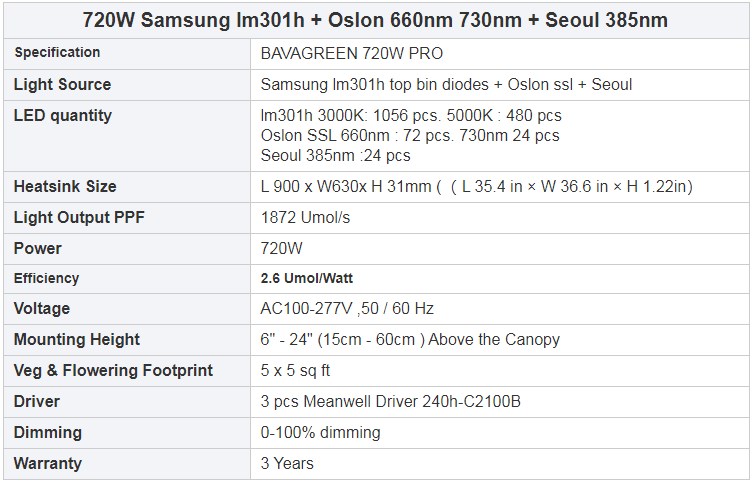752x481 pixels.
Task: Click the L 900 x W630 dimensions value
Action: (477, 186)
